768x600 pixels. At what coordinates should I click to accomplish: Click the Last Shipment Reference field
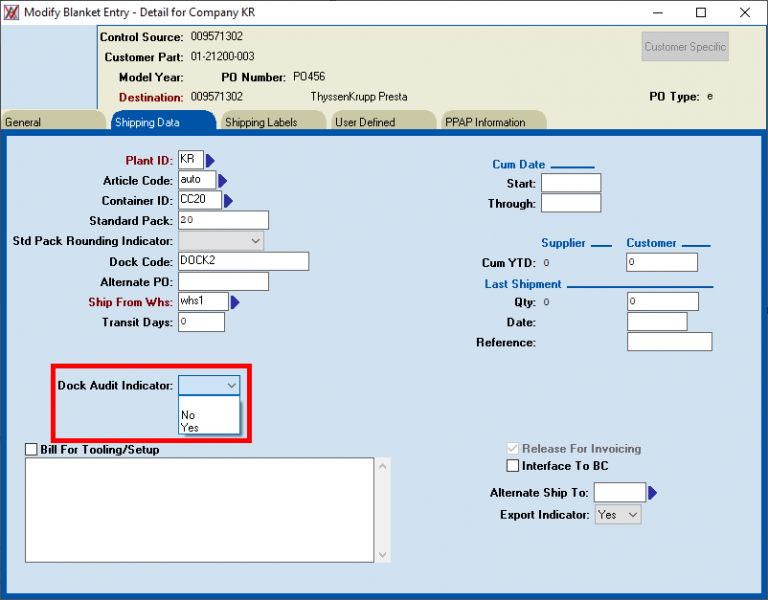(669, 342)
